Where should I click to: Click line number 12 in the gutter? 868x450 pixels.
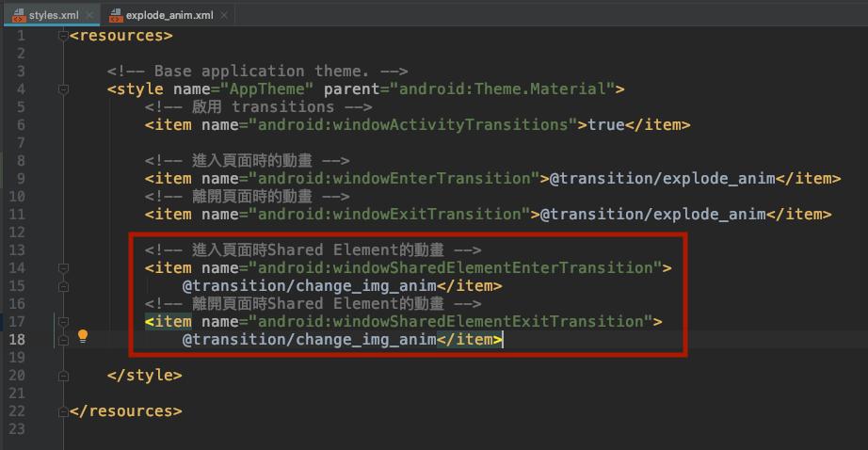pos(17,233)
